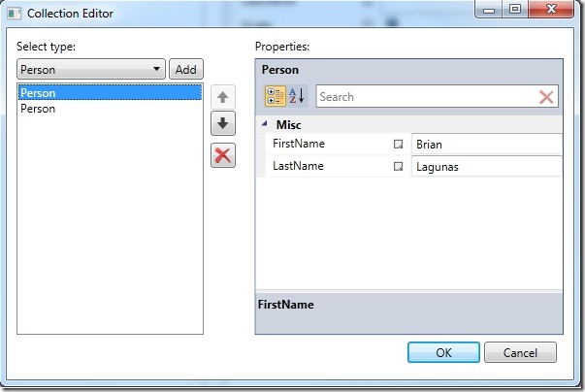
Task: Sort properties alphabetically with A-Z icon
Action: tap(297, 96)
